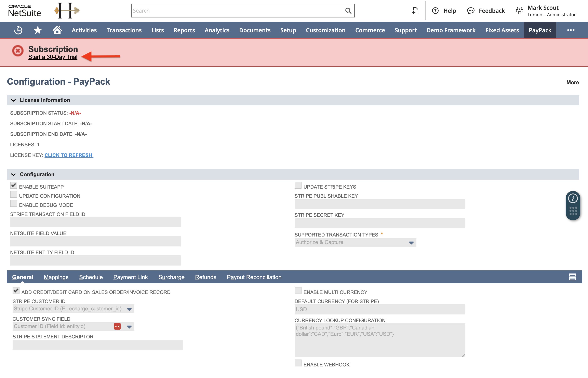
Task: Toggle the subtab layout view icon
Action: click(x=572, y=277)
